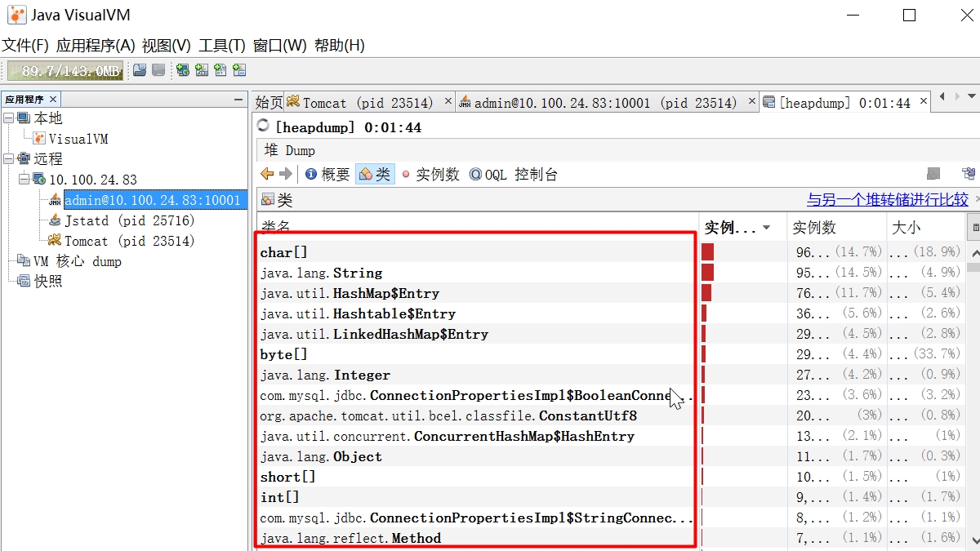The width and height of the screenshot is (980, 551).
Task: Minimize the 应用程序 panel
Action: [x=238, y=99]
